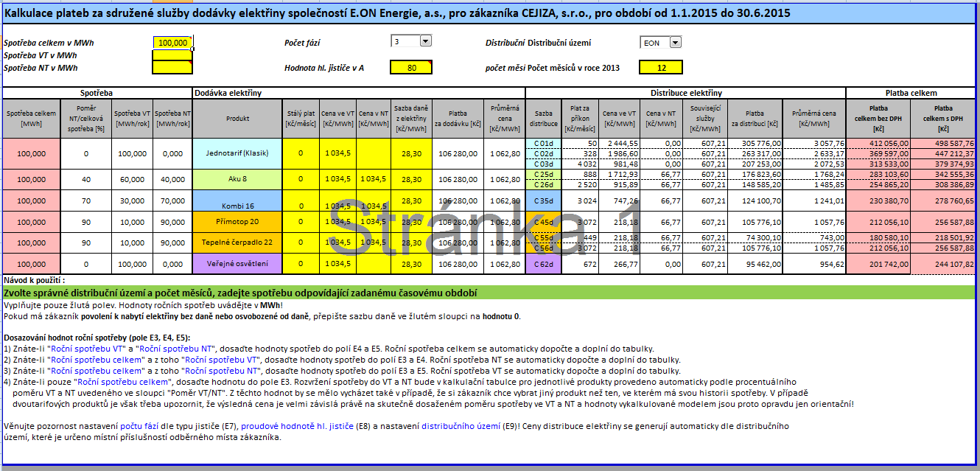980x471 pixels.
Task: Select the Spotřeba NT cell 70,000
Action: (172, 200)
